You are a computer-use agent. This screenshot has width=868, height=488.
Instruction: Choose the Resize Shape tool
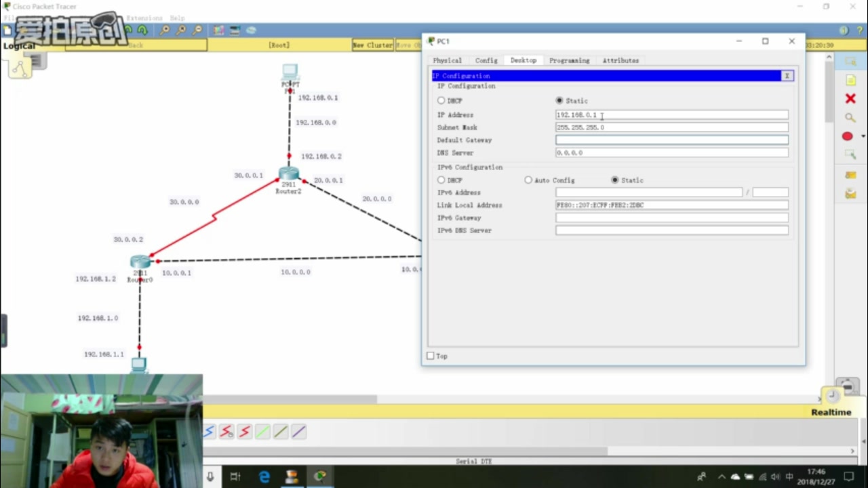pyautogui.click(x=850, y=155)
